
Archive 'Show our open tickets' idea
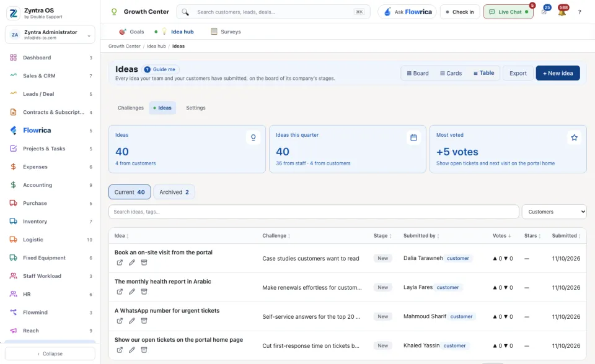pyautogui.click(x=144, y=350)
